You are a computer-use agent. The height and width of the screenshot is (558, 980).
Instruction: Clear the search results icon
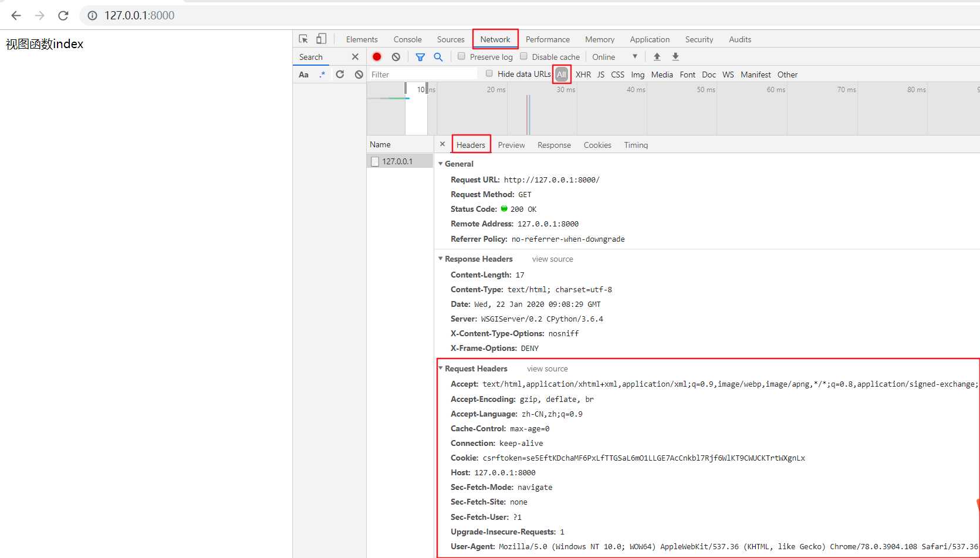click(x=359, y=75)
